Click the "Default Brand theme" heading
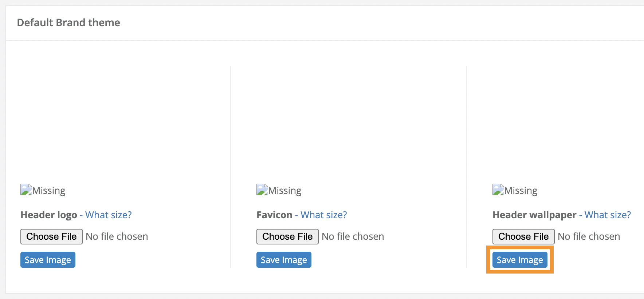The height and width of the screenshot is (299, 644). [68, 22]
